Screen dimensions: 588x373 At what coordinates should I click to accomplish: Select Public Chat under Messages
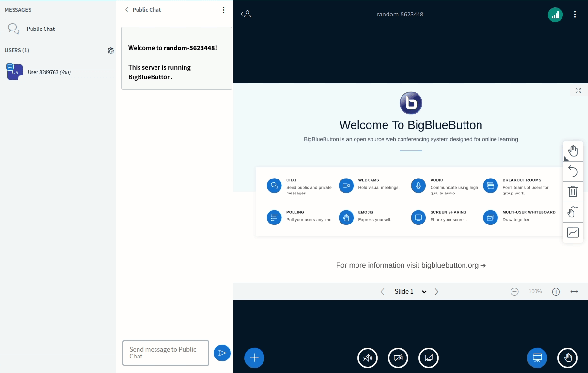(41, 29)
